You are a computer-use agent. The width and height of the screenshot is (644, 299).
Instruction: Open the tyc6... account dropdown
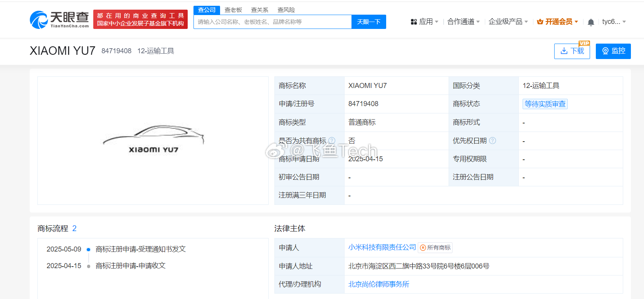tap(614, 22)
